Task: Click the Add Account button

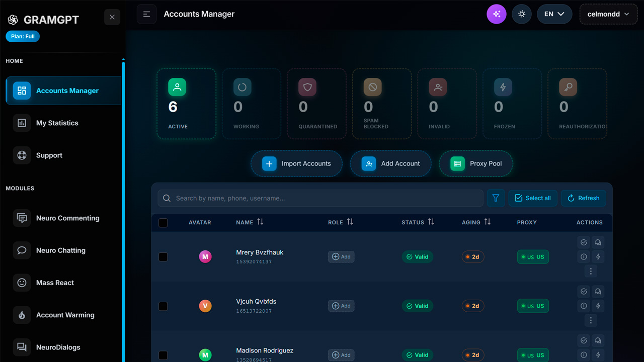Action: pos(390,163)
